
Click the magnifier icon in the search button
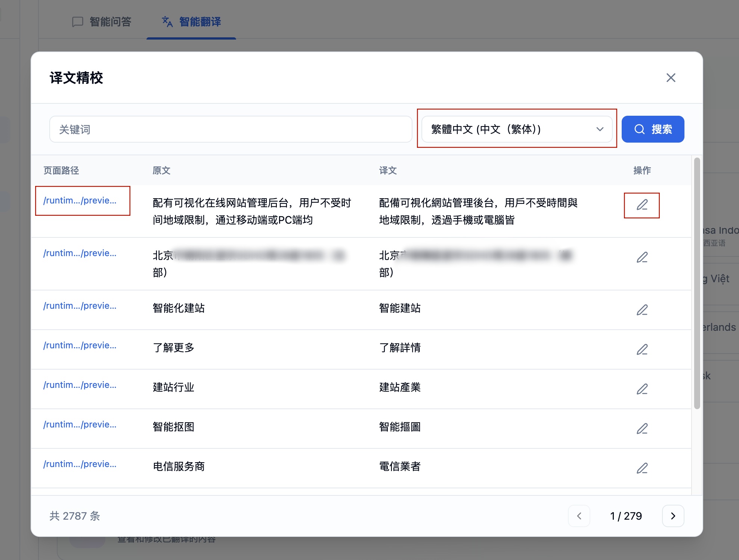click(x=639, y=129)
